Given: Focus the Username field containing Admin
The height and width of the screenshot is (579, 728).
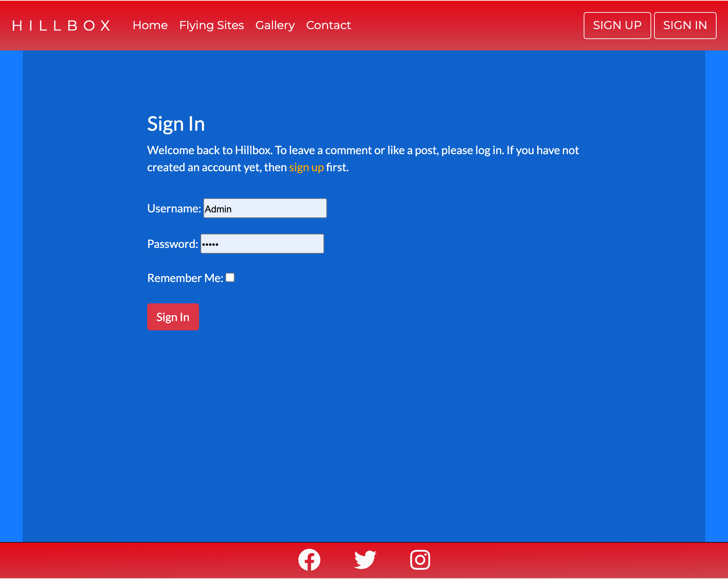Looking at the screenshot, I should (x=265, y=209).
